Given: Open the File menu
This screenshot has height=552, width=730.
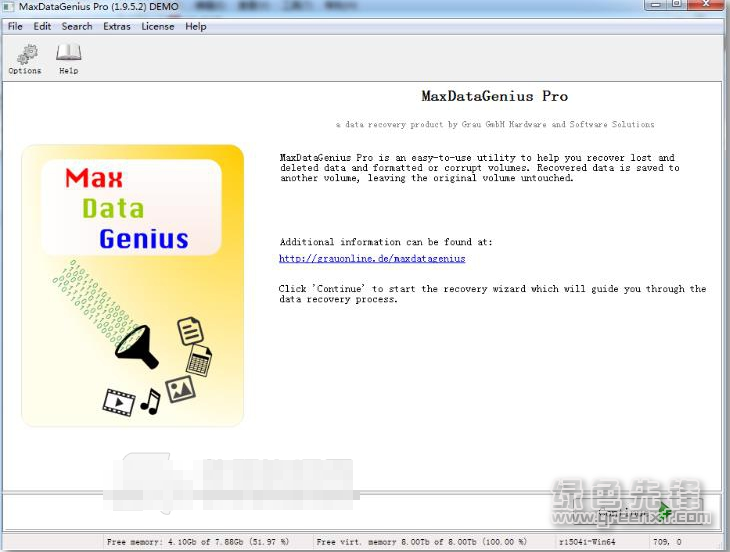Looking at the screenshot, I should click(15, 26).
